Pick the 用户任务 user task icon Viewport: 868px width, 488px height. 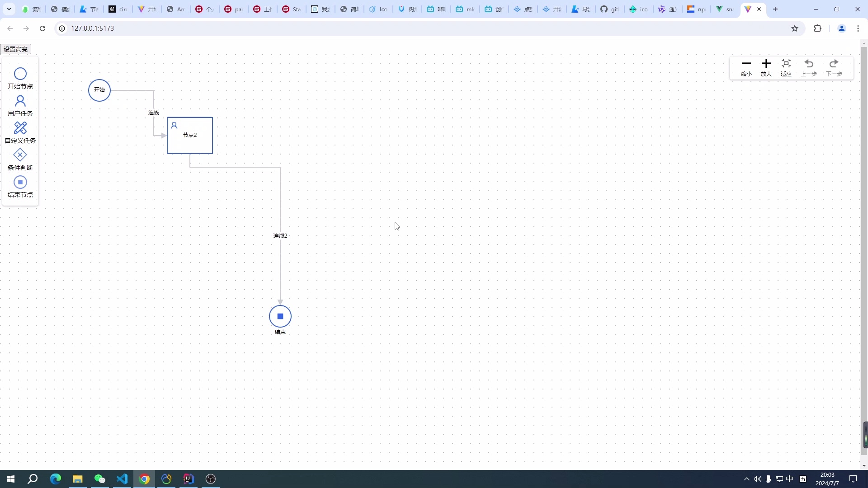click(x=20, y=101)
